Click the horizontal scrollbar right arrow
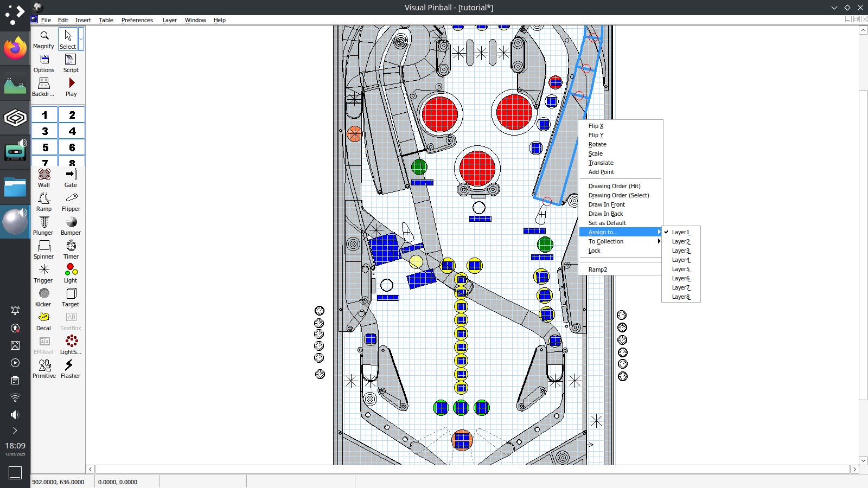868x488 pixels. pos(854,469)
